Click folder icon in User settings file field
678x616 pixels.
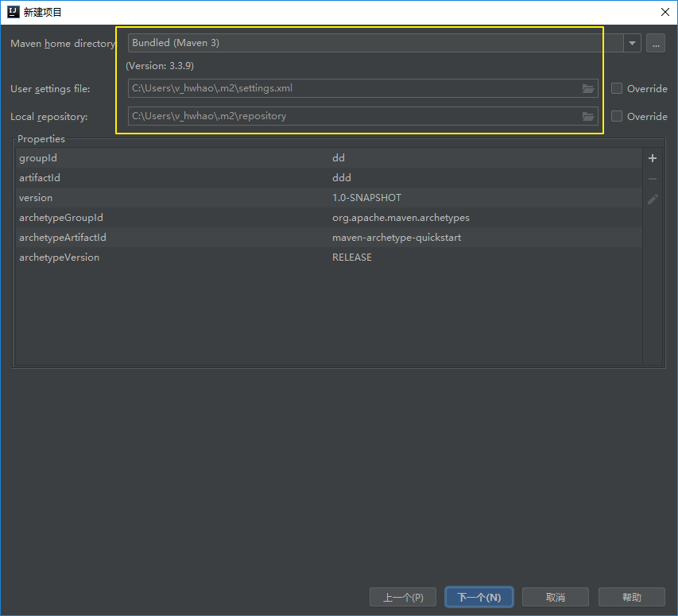pos(588,88)
